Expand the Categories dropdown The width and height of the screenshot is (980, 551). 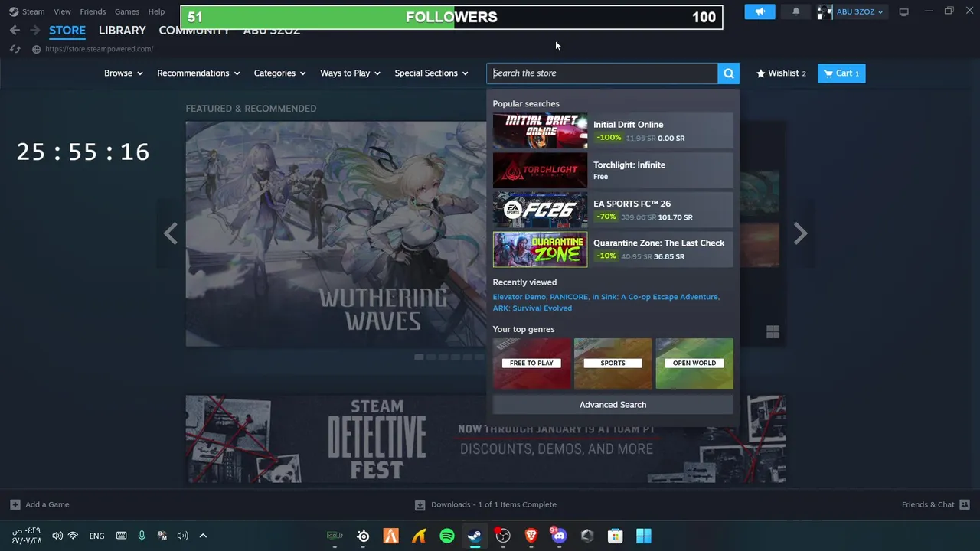[x=279, y=73]
